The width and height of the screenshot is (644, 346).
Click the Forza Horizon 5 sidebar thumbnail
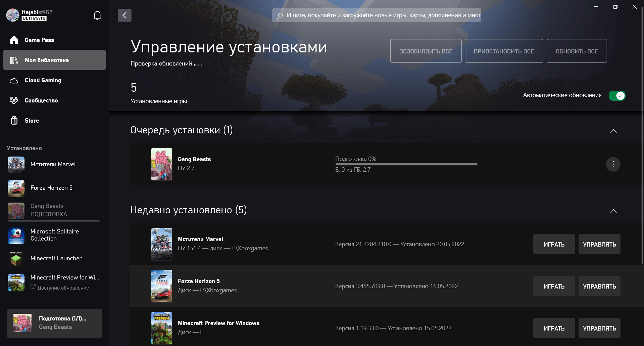click(x=16, y=188)
